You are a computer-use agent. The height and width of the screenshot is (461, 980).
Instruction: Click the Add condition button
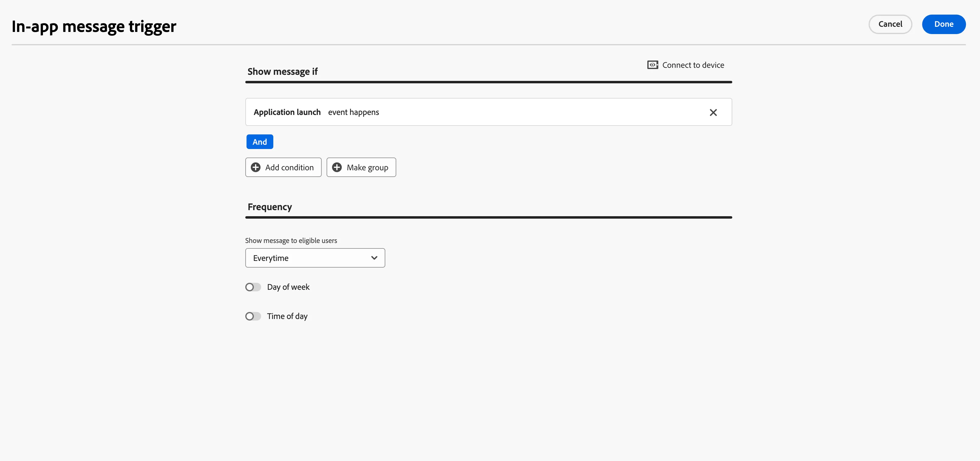coord(283,167)
